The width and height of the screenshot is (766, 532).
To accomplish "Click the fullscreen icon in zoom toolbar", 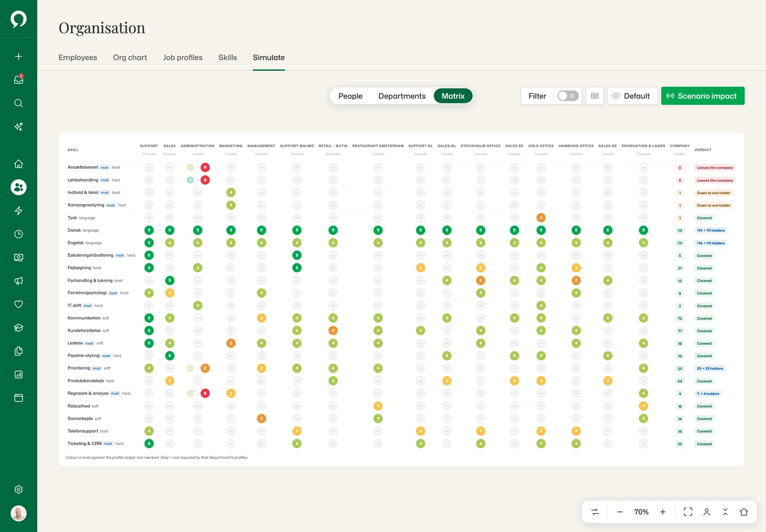I will point(688,512).
